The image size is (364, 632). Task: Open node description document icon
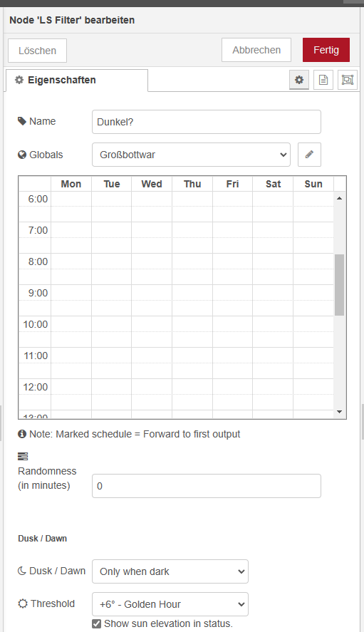point(323,80)
